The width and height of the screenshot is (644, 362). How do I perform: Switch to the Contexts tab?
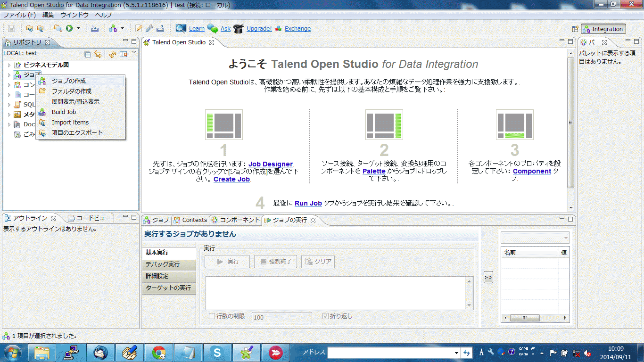point(190,220)
